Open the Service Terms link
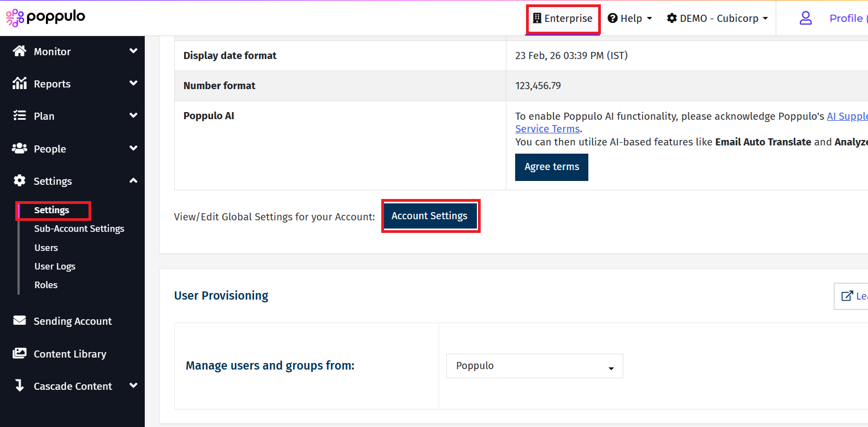 coord(547,129)
